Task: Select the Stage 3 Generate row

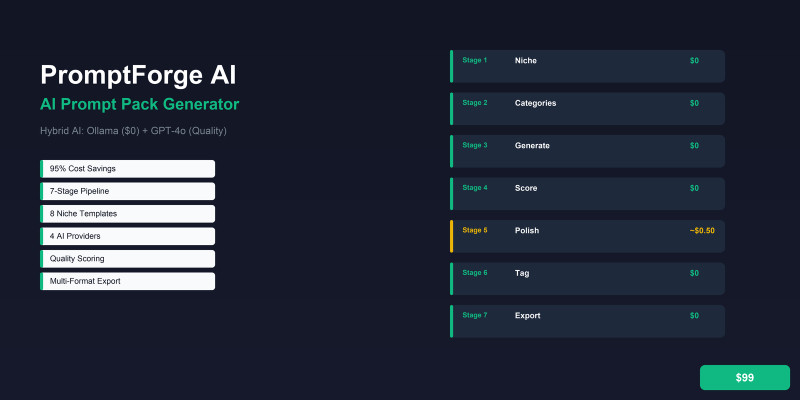Action: click(x=587, y=151)
